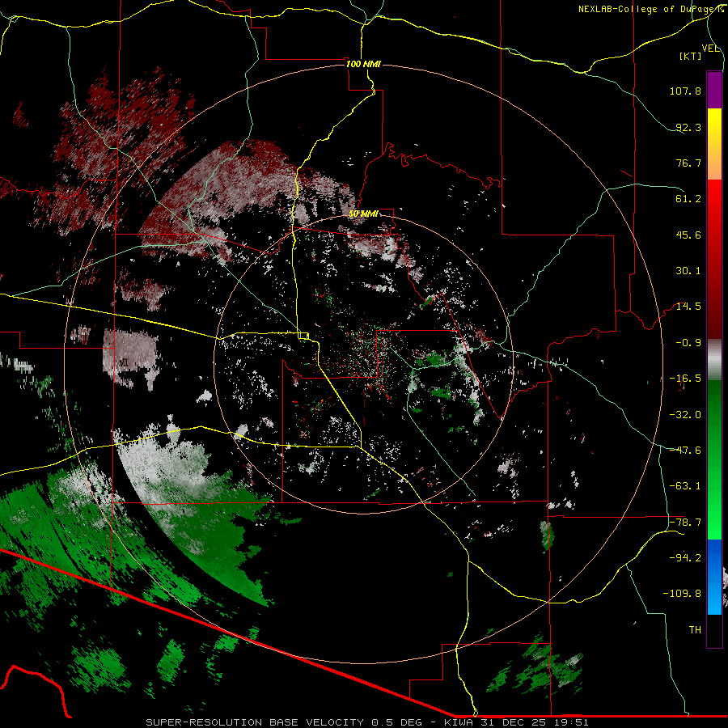
Task: Select the -109.8 velocity scale value
Action: pyautogui.click(x=682, y=594)
